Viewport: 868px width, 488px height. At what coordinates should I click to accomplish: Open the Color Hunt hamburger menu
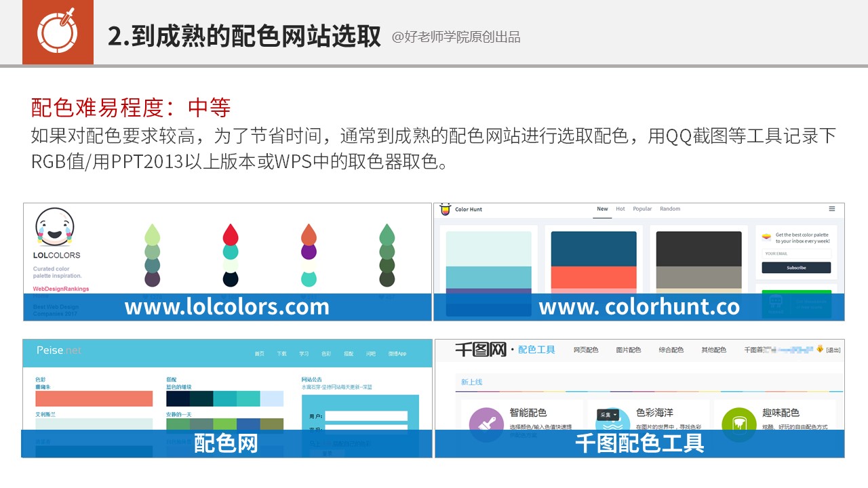pyautogui.click(x=832, y=209)
